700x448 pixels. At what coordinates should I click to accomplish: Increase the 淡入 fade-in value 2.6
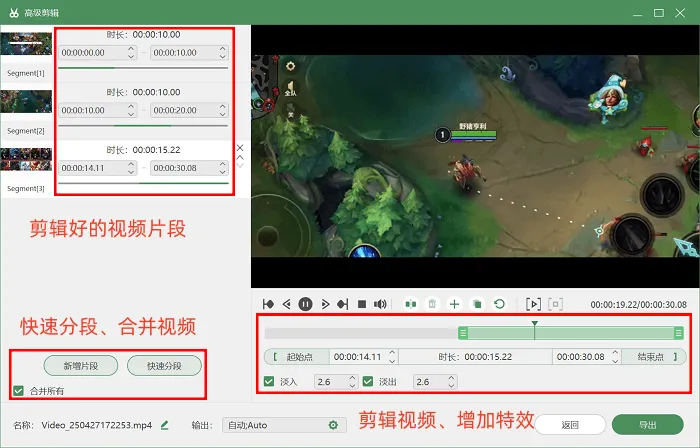(352, 377)
